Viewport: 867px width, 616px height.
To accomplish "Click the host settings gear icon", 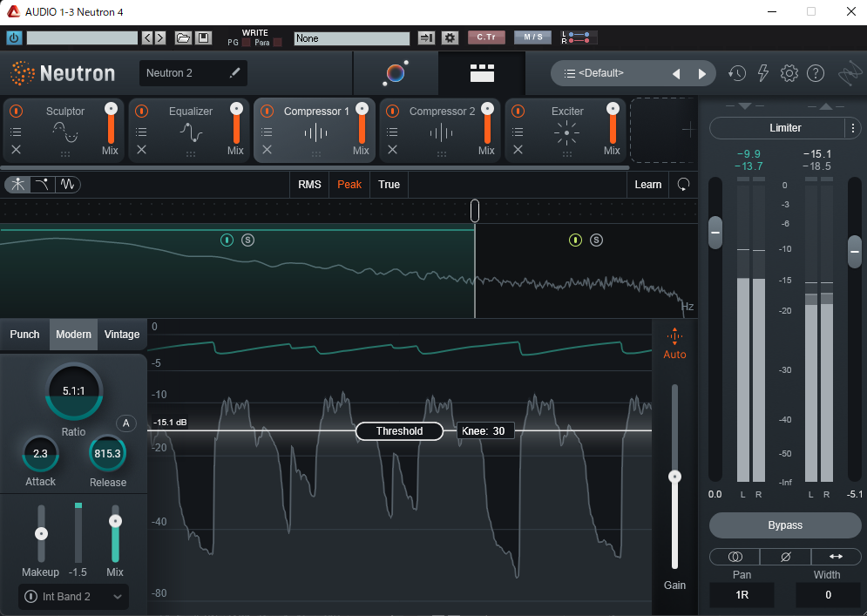I will (x=450, y=37).
